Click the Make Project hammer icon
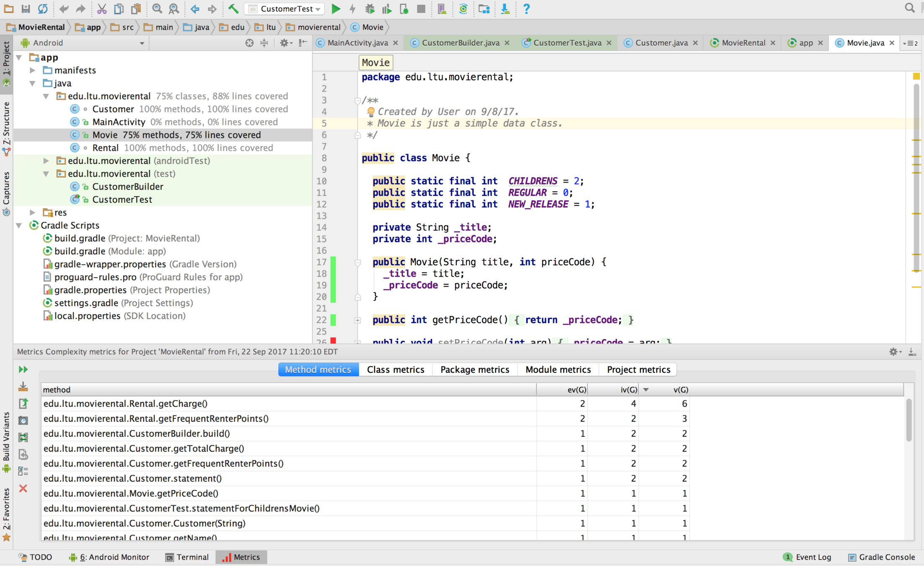 tap(233, 9)
